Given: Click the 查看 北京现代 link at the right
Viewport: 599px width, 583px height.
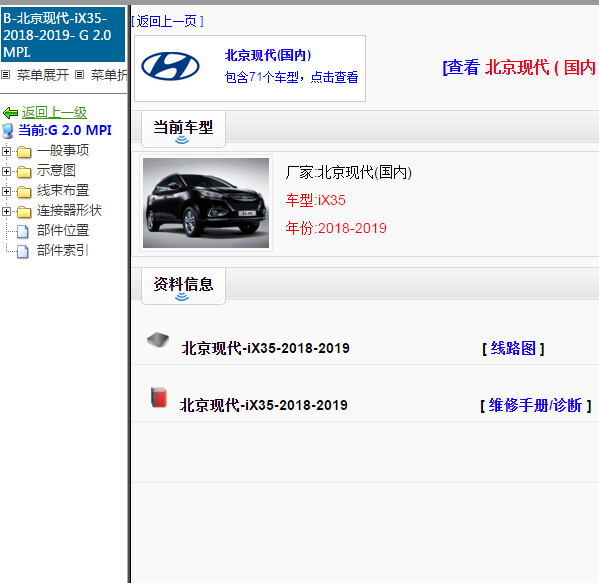Looking at the screenshot, I should pos(520,68).
